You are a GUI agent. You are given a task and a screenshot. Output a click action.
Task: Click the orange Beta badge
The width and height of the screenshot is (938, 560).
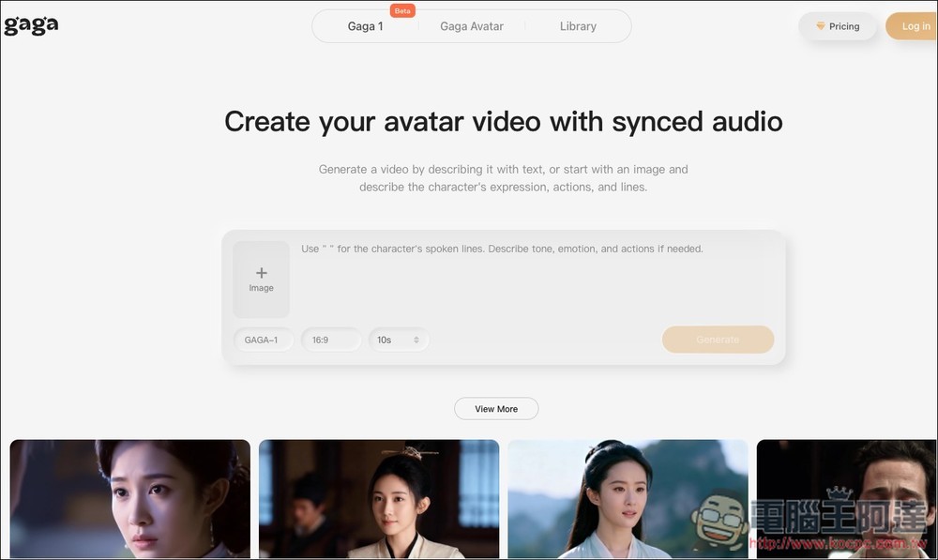point(402,11)
